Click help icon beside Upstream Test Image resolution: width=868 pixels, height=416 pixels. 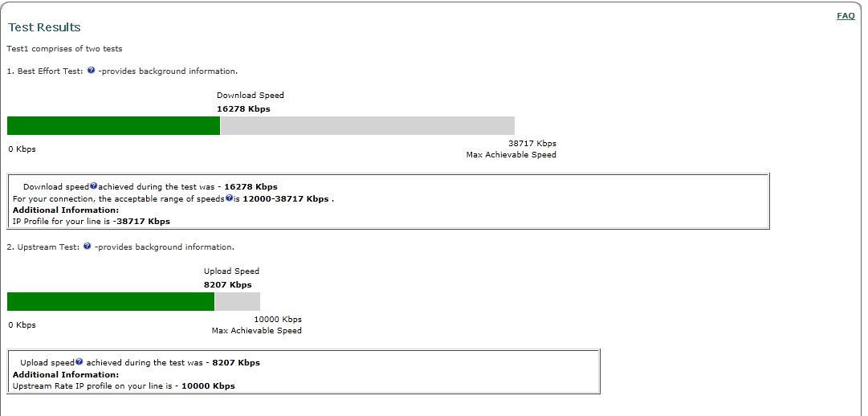tap(87, 247)
